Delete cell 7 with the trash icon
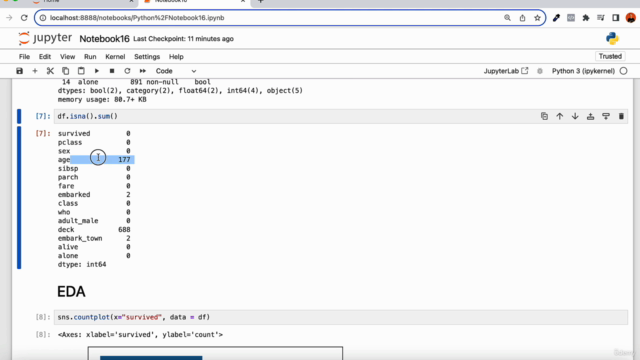This screenshot has height=360, width=640. [621, 116]
